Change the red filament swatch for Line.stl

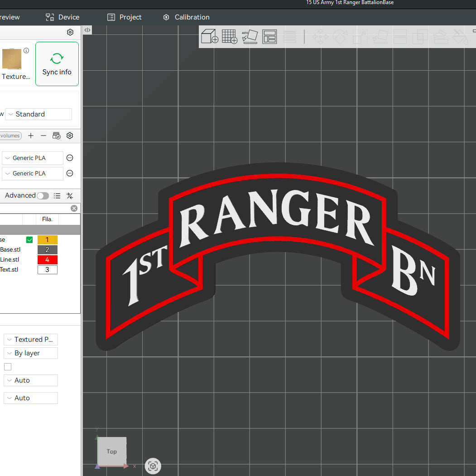coord(47,259)
